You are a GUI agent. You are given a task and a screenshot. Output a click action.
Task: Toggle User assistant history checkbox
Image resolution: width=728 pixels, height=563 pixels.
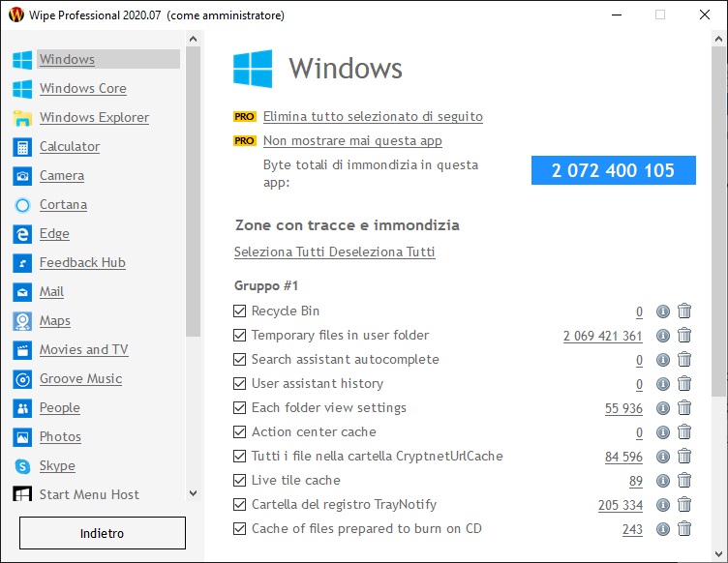[239, 383]
